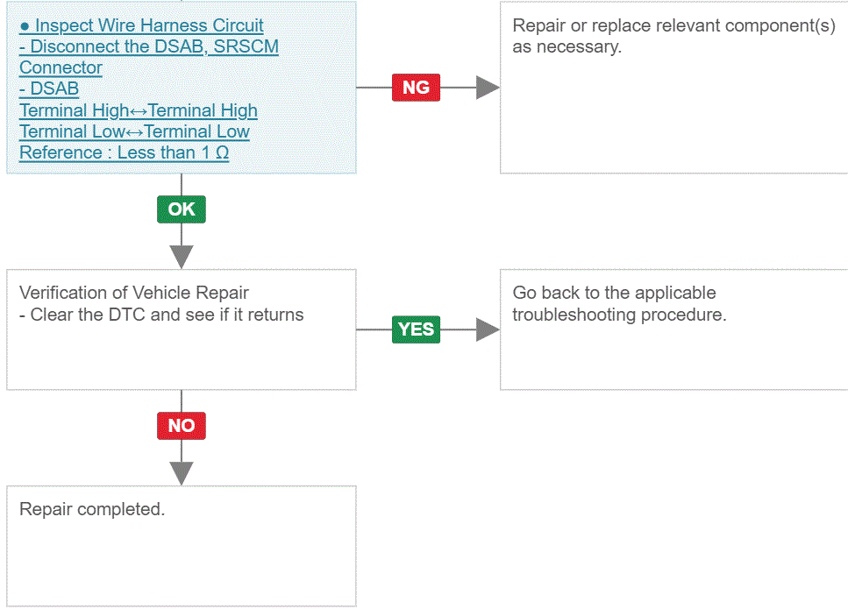Click the Reference: Less than 1 Ω link
Viewport: 848px width, 616px height.
(x=124, y=152)
